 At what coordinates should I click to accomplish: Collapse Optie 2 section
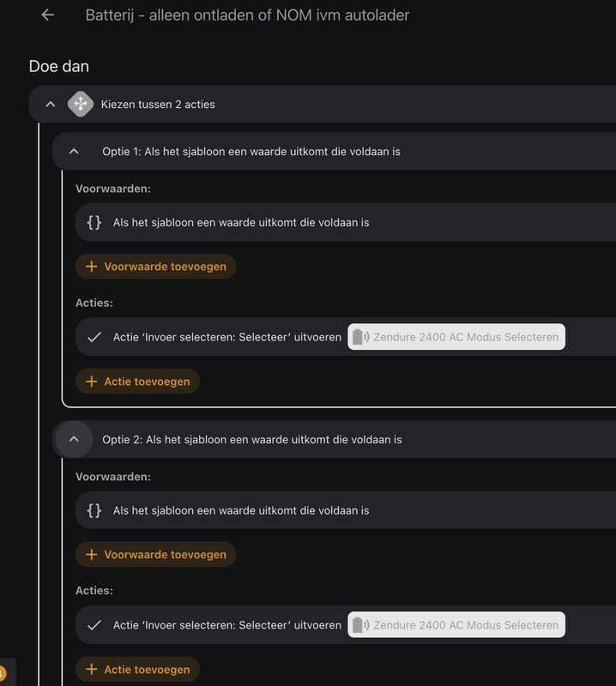pyautogui.click(x=73, y=439)
